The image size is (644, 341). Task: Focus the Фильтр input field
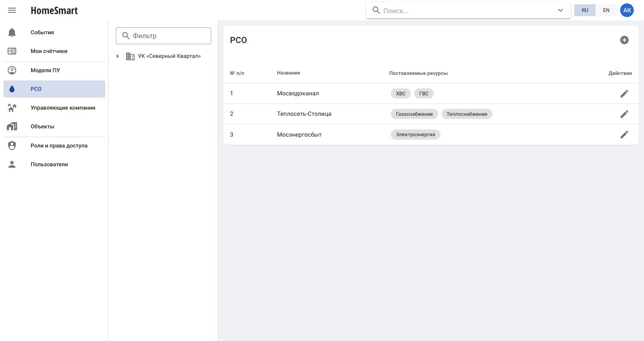pyautogui.click(x=164, y=36)
